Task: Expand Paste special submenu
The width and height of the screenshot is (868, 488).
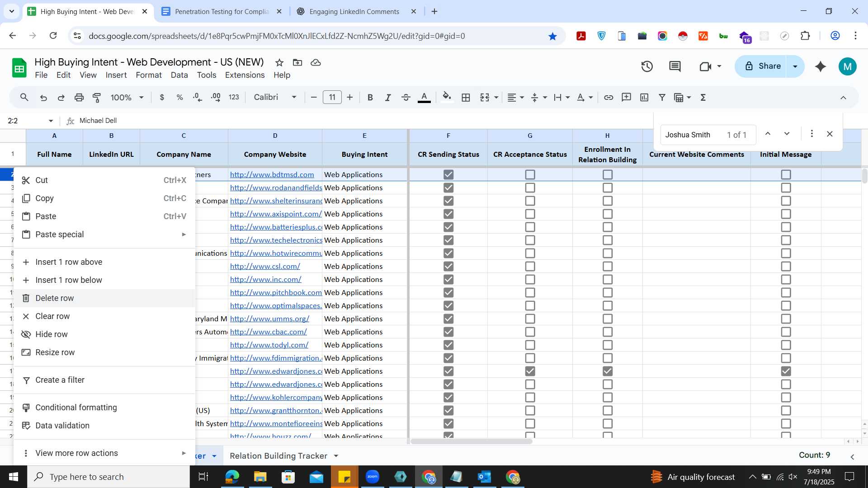Action: tap(104, 235)
